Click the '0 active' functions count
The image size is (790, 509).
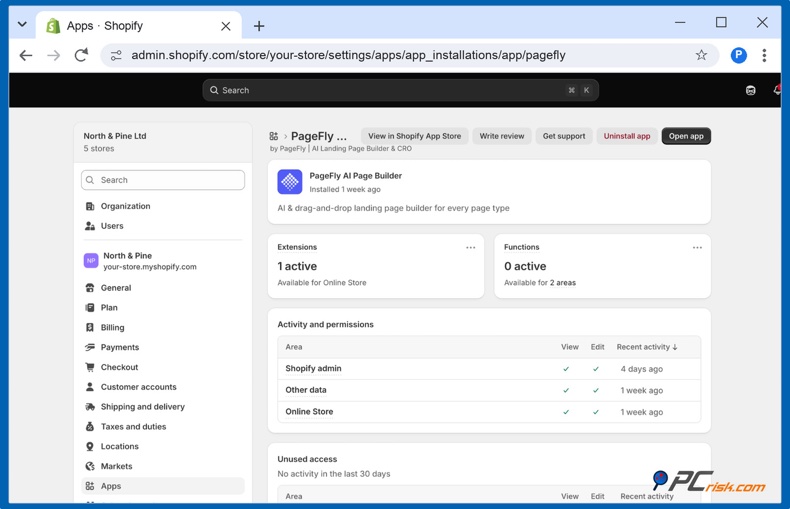click(525, 266)
